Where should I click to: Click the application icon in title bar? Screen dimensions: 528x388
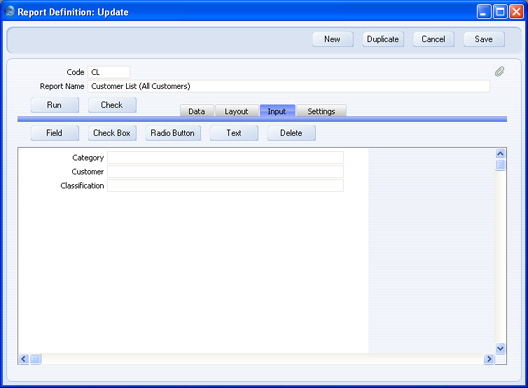click(9, 11)
